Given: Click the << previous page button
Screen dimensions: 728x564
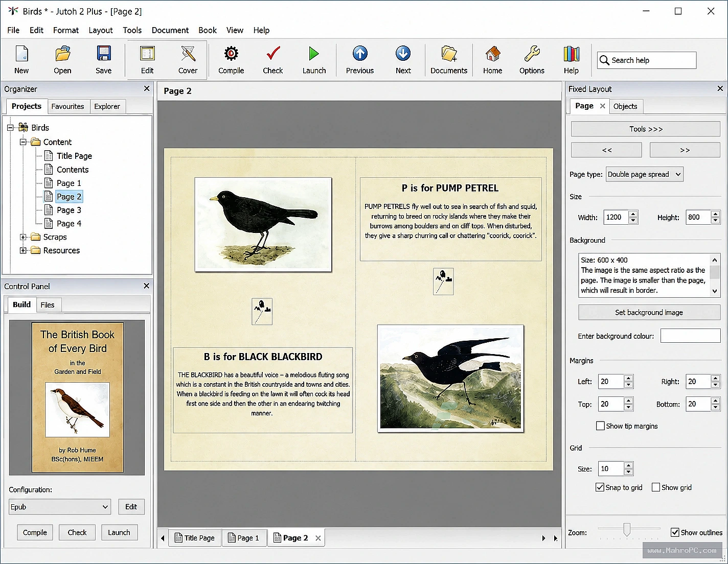Looking at the screenshot, I should pyautogui.click(x=606, y=150).
